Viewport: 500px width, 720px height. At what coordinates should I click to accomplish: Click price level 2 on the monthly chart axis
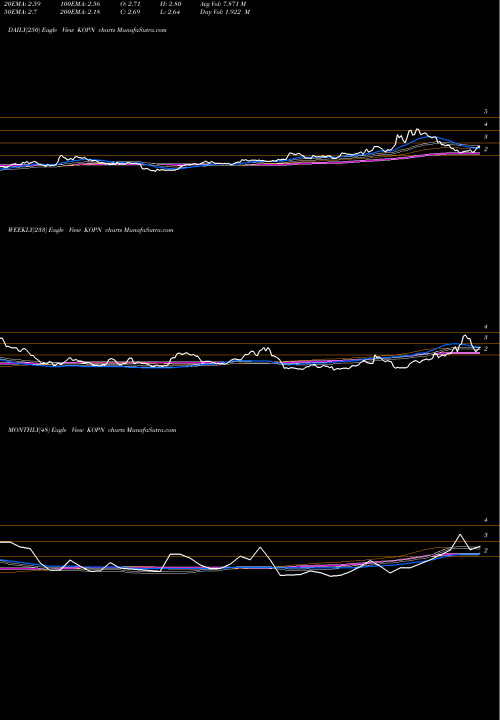485,551
